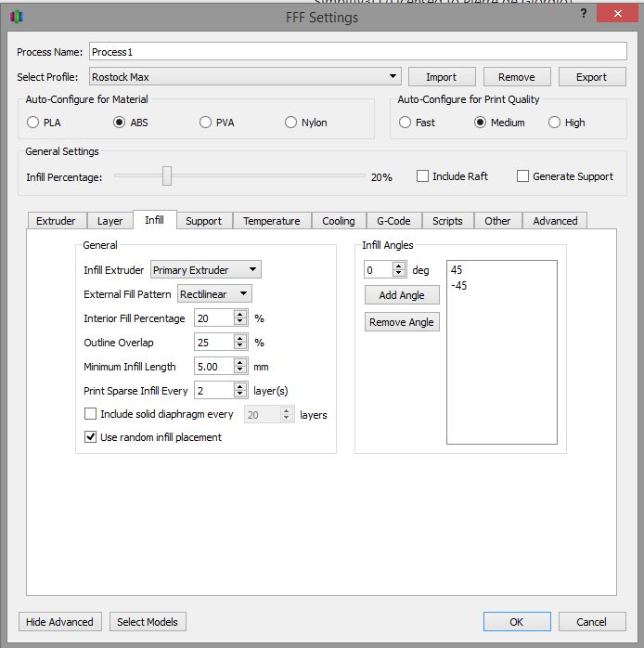
Task: Open External Fill Pattern dropdown
Action: [214, 294]
